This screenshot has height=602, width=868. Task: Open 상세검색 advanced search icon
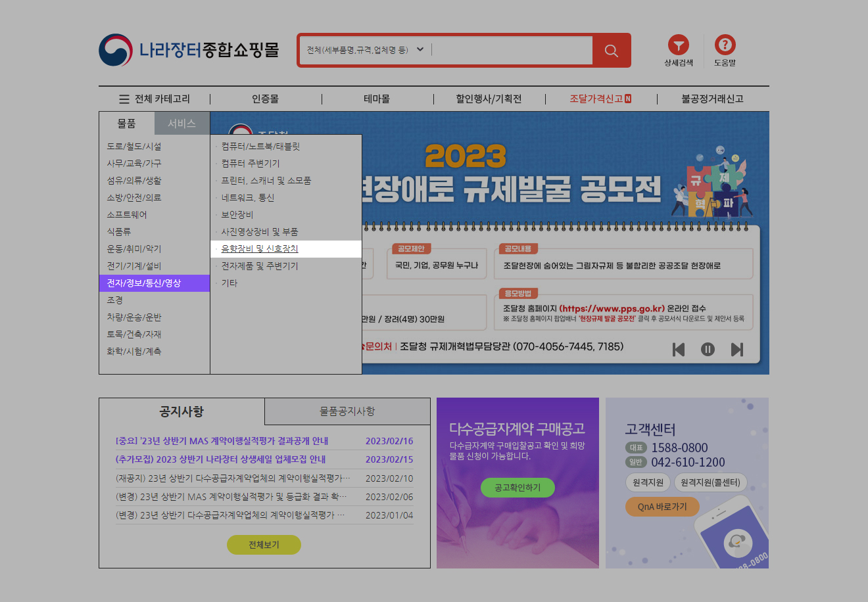click(x=679, y=51)
